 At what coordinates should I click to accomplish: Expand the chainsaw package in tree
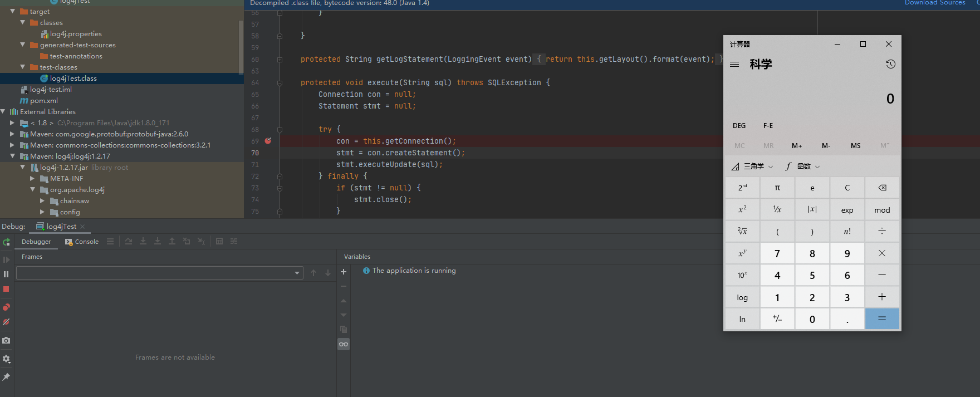(42, 201)
